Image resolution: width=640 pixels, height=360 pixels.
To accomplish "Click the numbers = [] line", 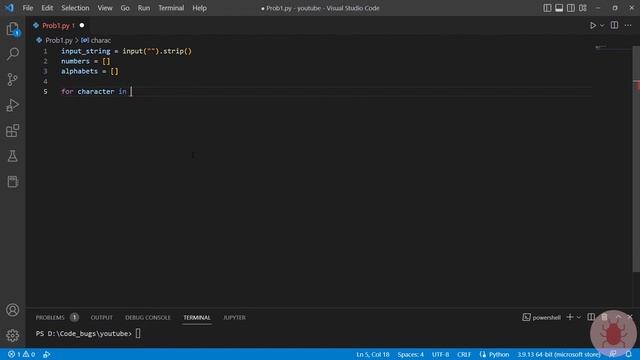I will click(86, 61).
